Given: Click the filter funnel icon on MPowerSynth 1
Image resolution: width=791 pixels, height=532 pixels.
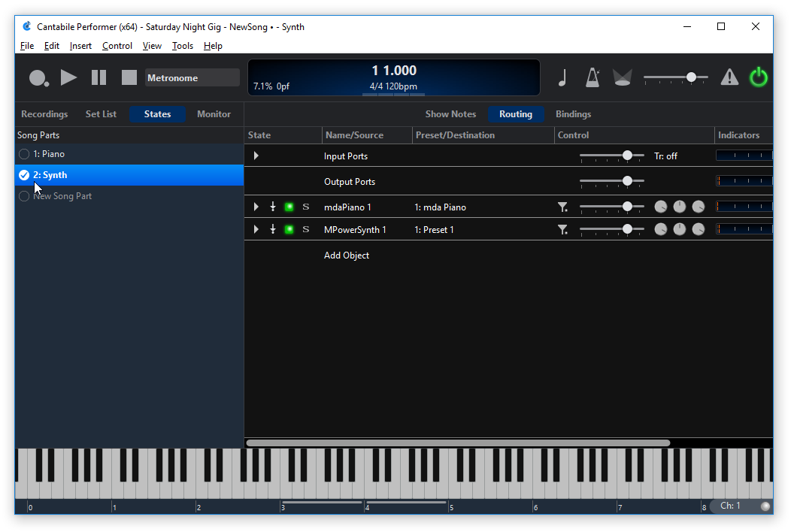Looking at the screenshot, I should tap(562, 229).
